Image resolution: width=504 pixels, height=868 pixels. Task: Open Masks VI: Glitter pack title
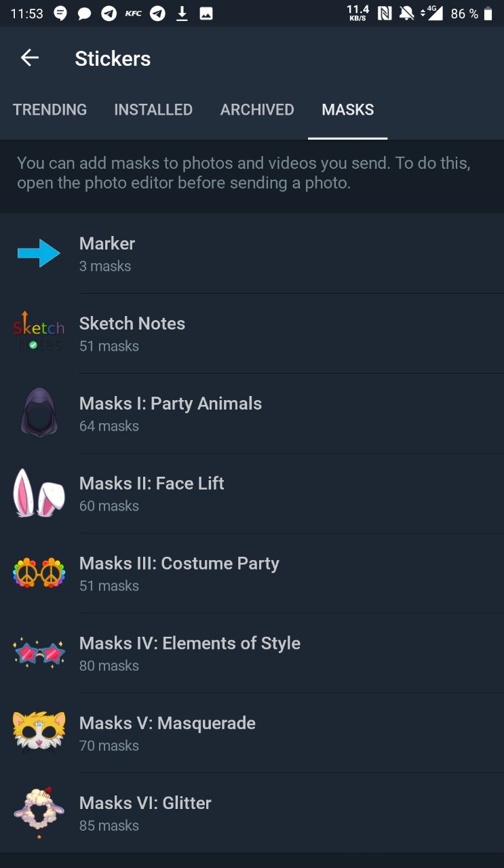point(145,804)
